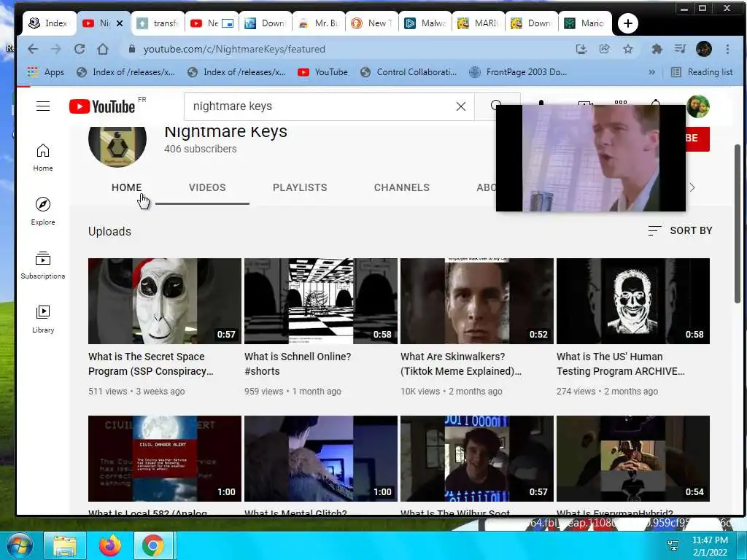The image size is (747, 560).
Task: Click the Civil Danger Alert thumbnail
Action: click(x=165, y=458)
